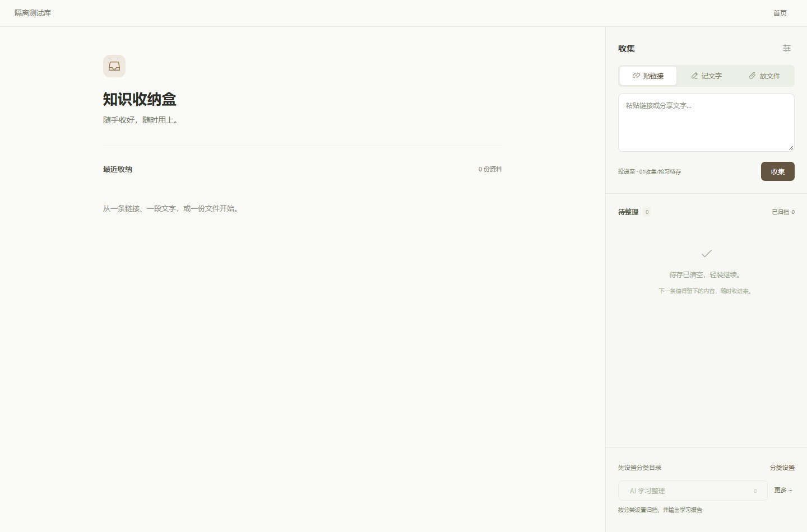
Task: Select the 记文字 tab
Action: (706, 76)
